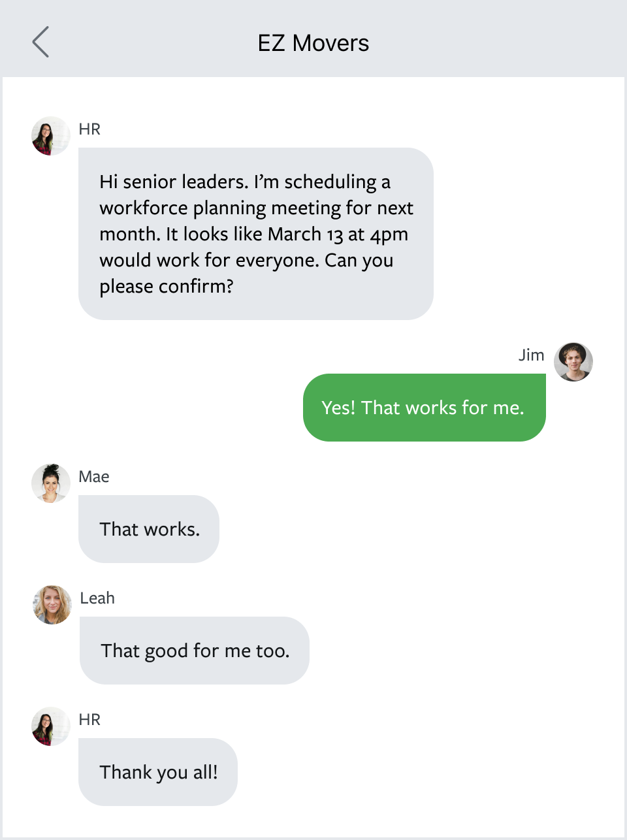Open the EZ Movers conversation title

tap(313, 43)
